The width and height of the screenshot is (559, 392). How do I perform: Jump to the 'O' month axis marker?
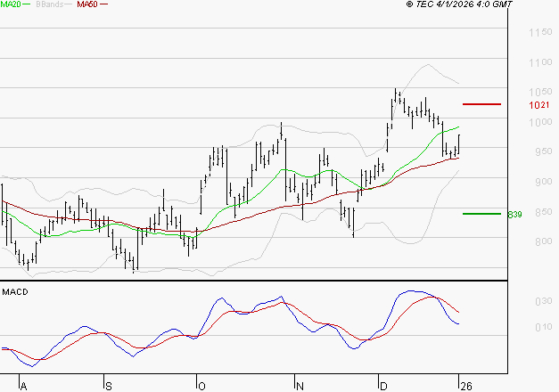(201, 386)
